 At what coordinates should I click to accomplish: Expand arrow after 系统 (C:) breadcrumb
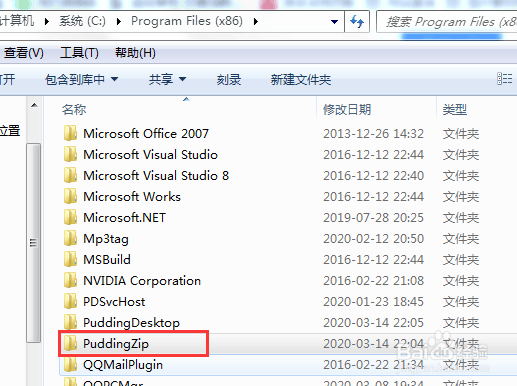119,22
